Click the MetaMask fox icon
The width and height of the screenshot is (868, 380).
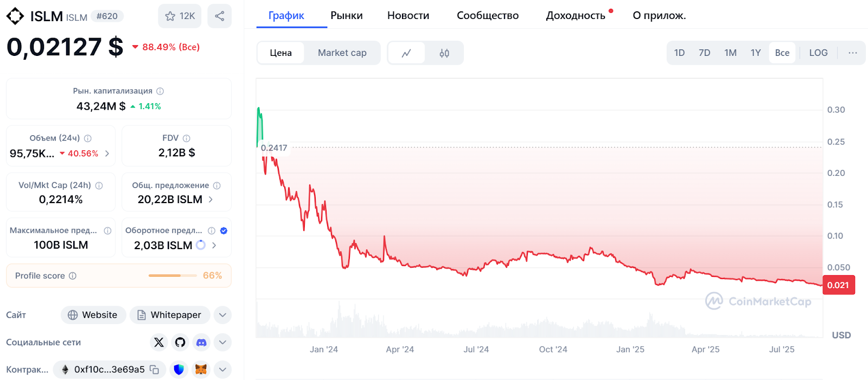click(x=201, y=370)
